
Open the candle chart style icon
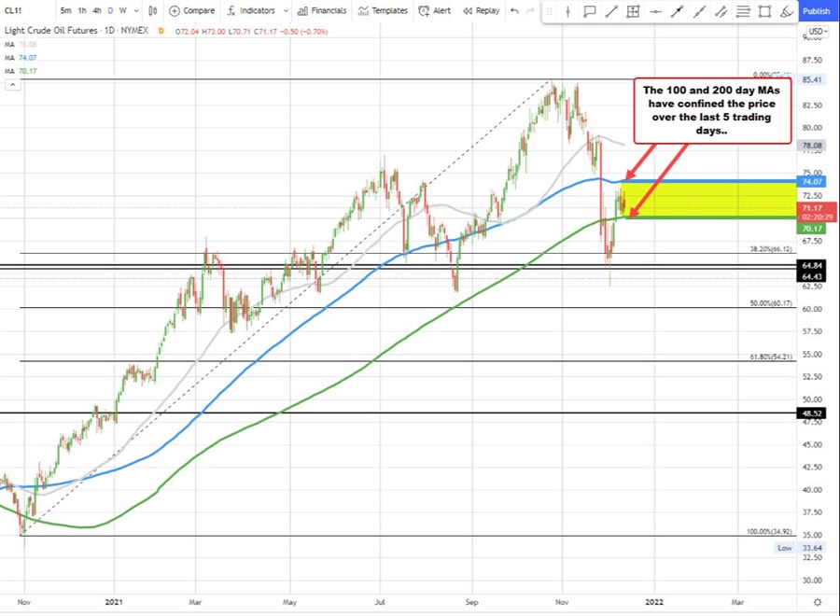152,11
